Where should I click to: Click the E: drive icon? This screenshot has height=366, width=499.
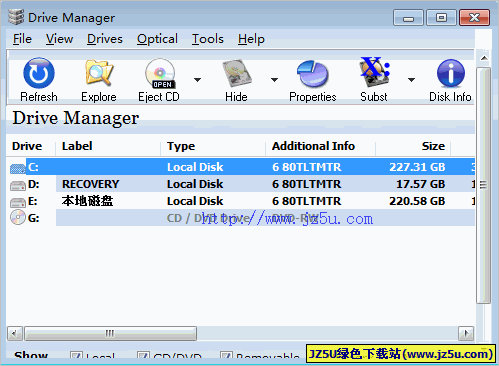pos(18,202)
